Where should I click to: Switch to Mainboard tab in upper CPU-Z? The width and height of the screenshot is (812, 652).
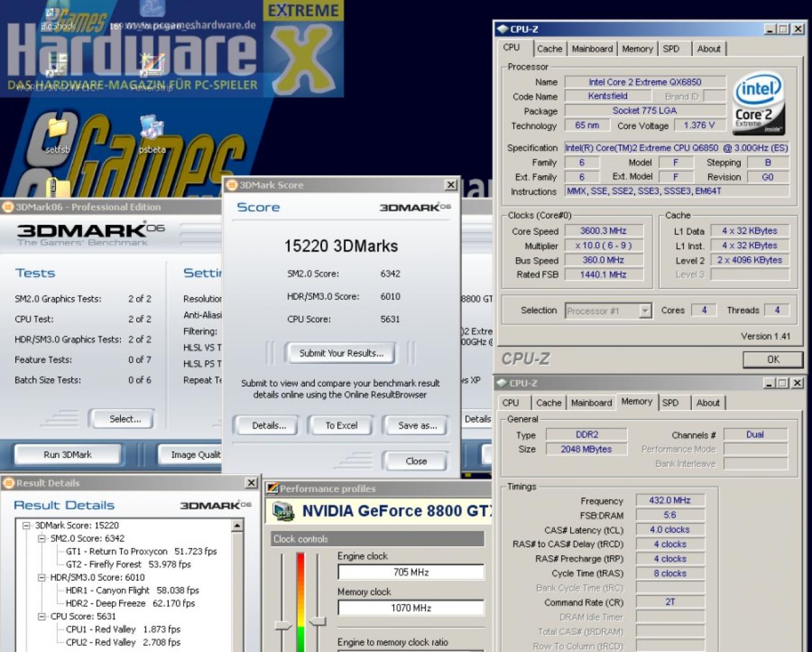pos(592,49)
